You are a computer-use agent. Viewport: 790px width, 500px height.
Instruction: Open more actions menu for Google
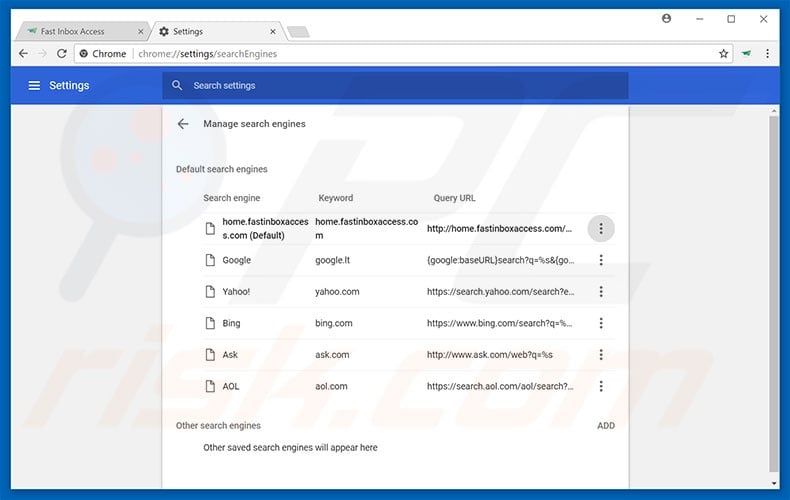601,260
